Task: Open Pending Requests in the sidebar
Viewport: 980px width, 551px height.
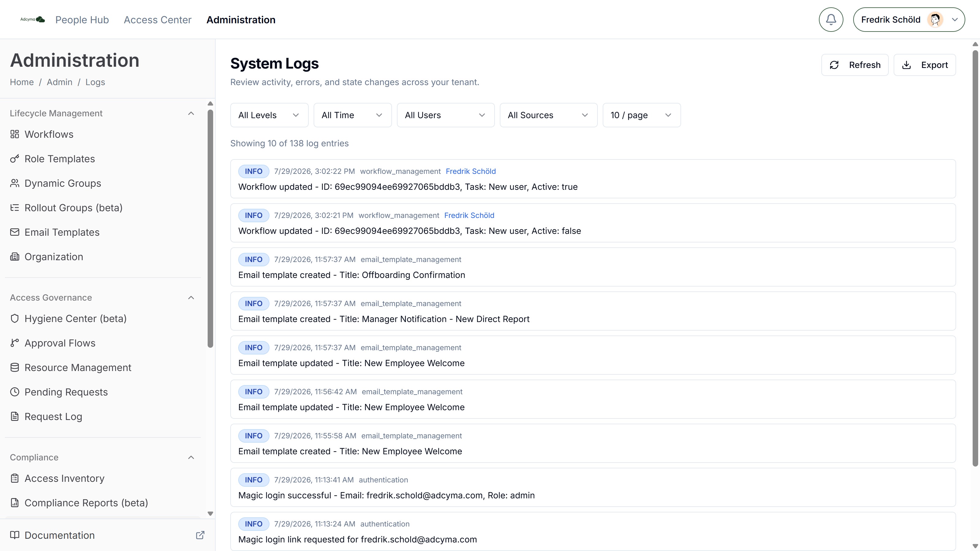Action: tap(103, 392)
